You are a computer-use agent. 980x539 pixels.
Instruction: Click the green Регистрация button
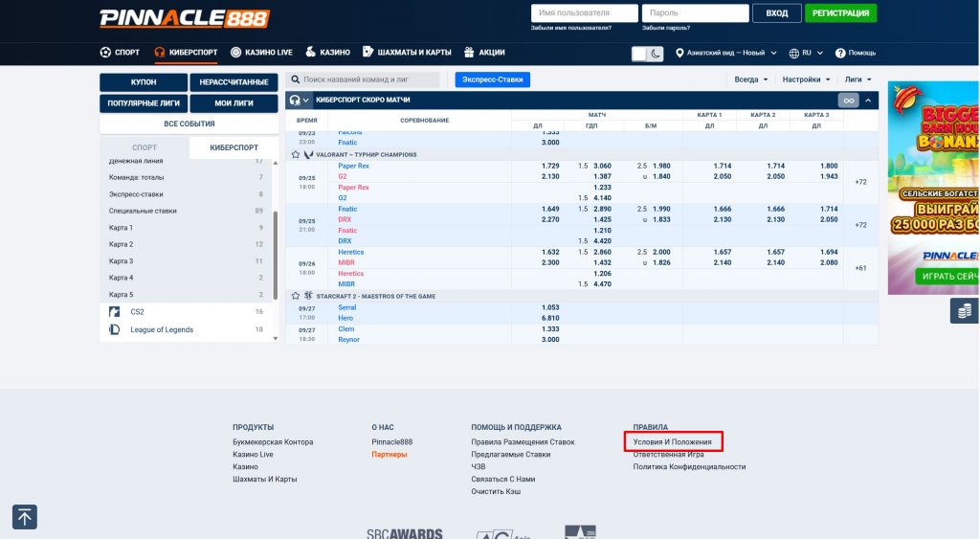pyautogui.click(x=840, y=13)
